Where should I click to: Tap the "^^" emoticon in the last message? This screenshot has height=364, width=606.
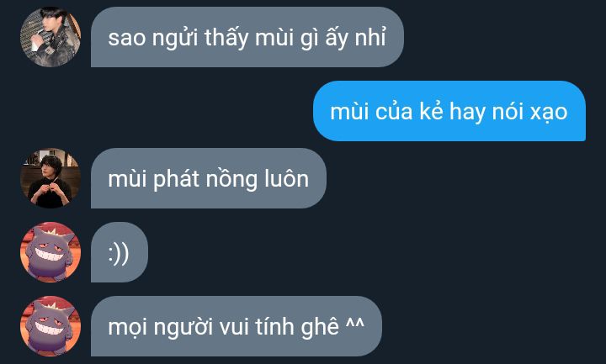pyautogui.click(x=355, y=324)
